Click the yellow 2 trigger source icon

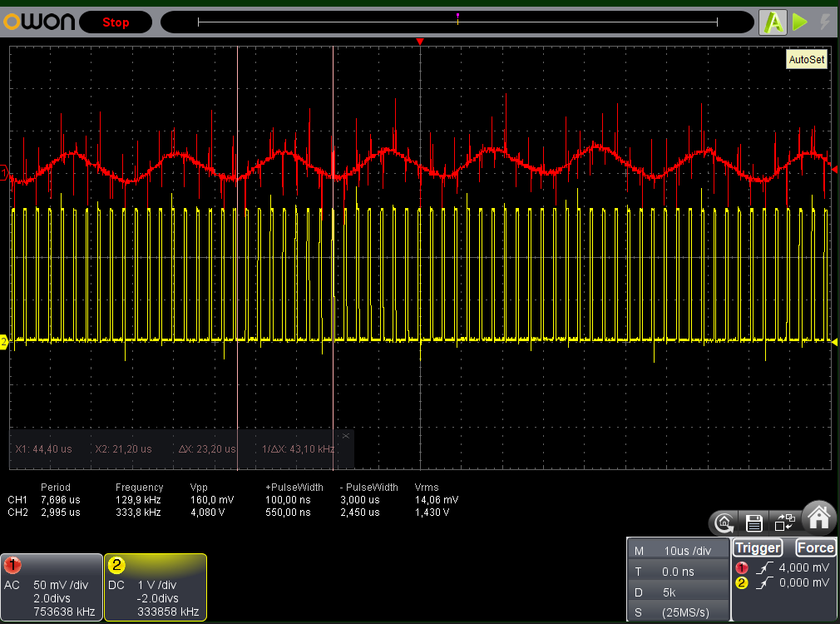[741, 582]
